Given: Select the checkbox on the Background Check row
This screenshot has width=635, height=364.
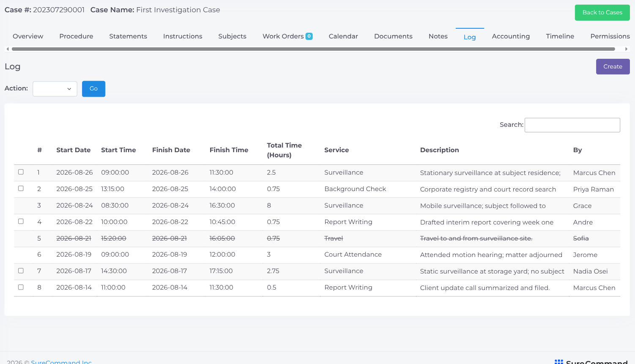Looking at the screenshot, I should pos(21,189).
